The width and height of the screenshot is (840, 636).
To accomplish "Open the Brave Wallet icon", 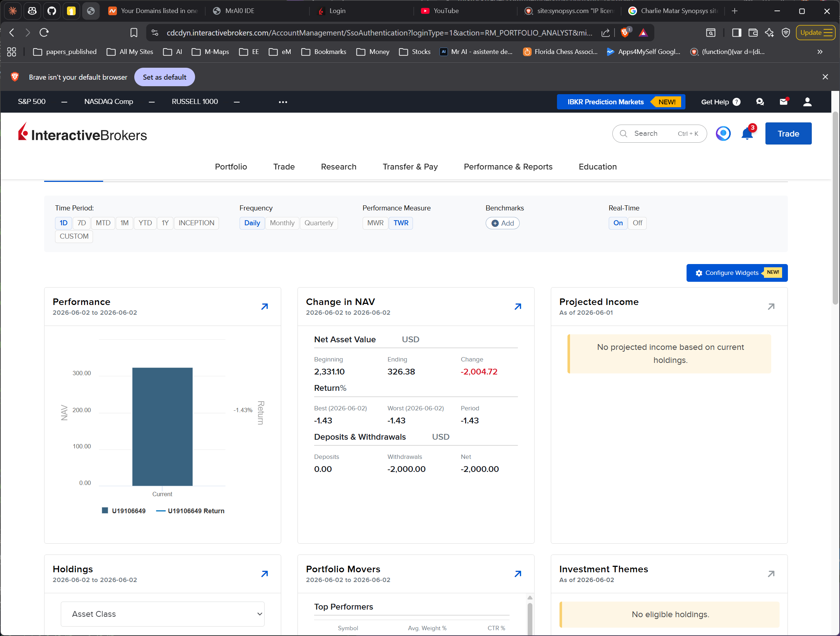I will point(753,33).
